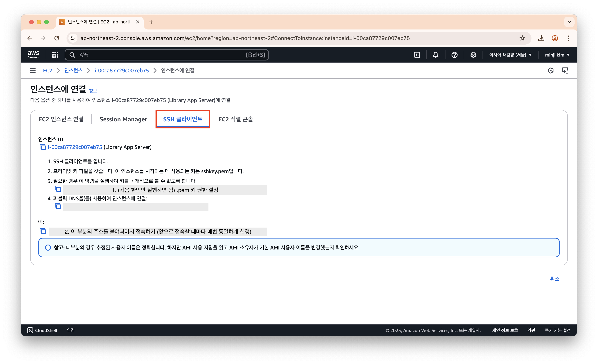The width and height of the screenshot is (598, 364).
Task: Click the info icon in the note box
Action: pyautogui.click(x=48, y=248)
